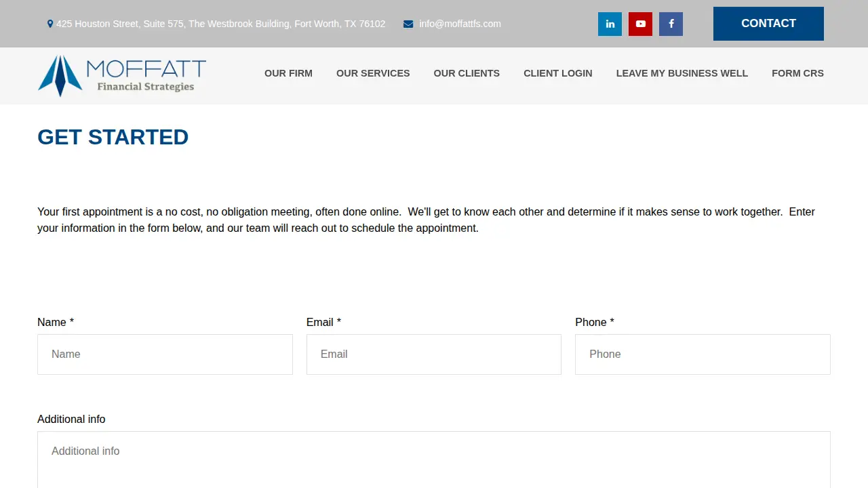Focus the Email input field
Screen dimensions: 868x488
(x=434, y=354)
